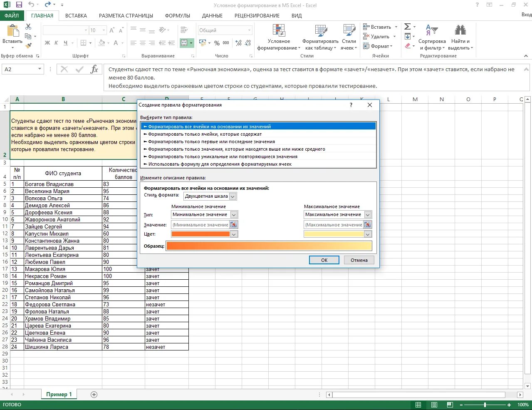532x410 pixels.
Task: Switch to page layout view in the status bar
Action: [434, 405]
